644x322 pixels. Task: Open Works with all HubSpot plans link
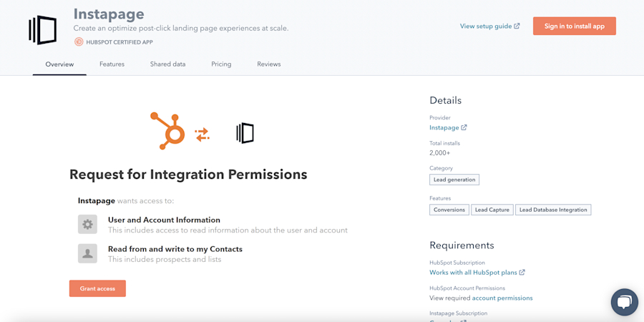pyautogui.click(x=474, y=272)
